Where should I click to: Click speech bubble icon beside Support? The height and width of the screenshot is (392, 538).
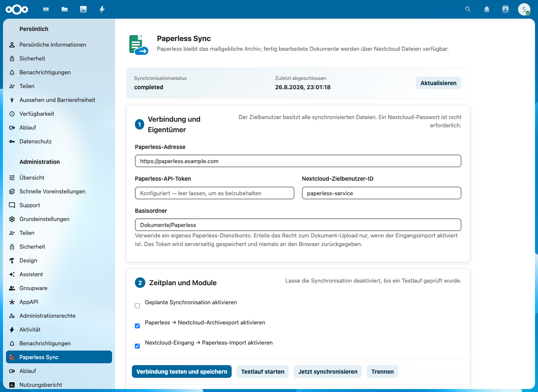coord(12,205)
